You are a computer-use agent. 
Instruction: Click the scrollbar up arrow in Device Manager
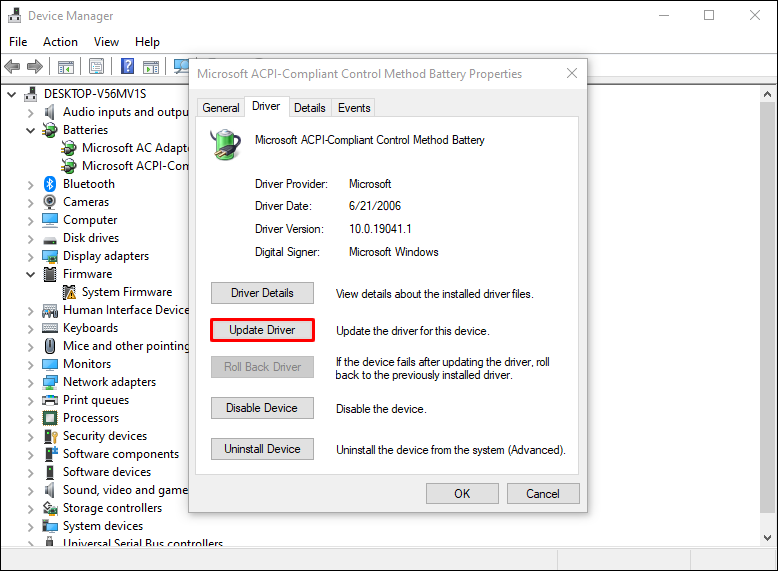767,94
